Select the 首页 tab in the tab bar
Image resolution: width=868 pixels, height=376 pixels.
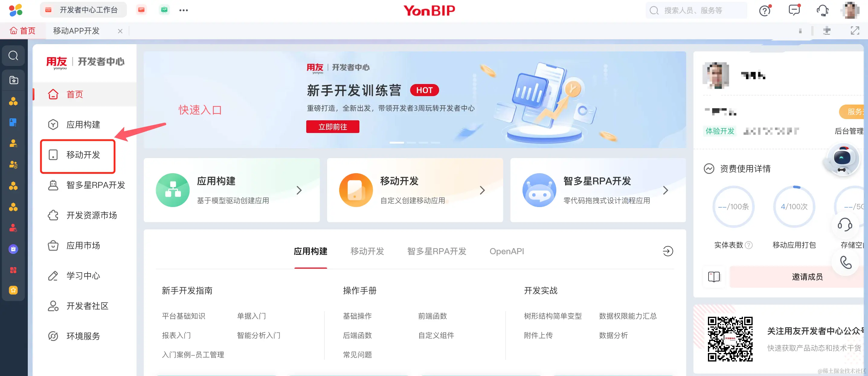pyautogui.click(x=23, y=31)
